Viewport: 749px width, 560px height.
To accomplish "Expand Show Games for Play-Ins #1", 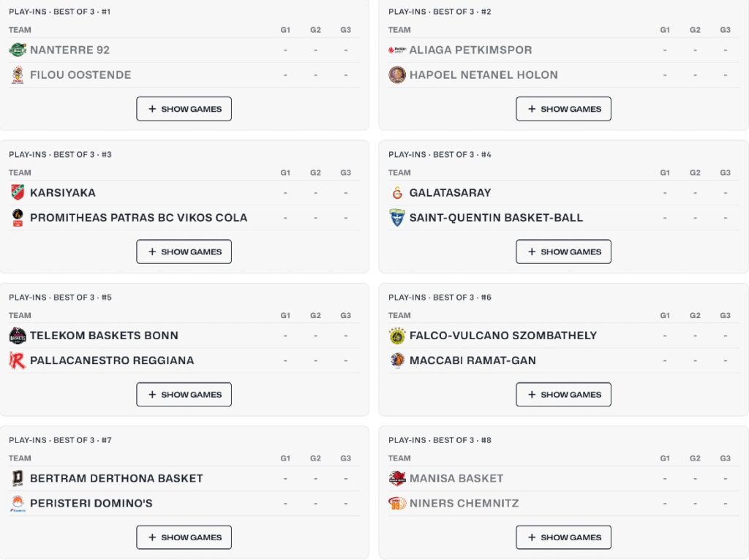I will pos(184,109).
